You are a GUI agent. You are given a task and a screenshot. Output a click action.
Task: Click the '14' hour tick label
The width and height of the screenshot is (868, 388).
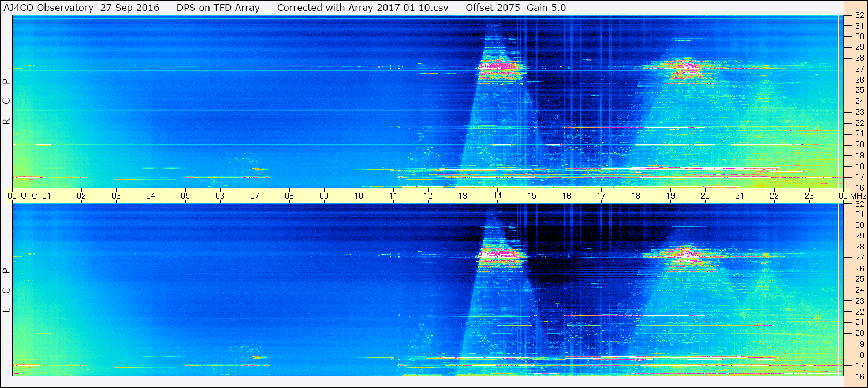497,196
